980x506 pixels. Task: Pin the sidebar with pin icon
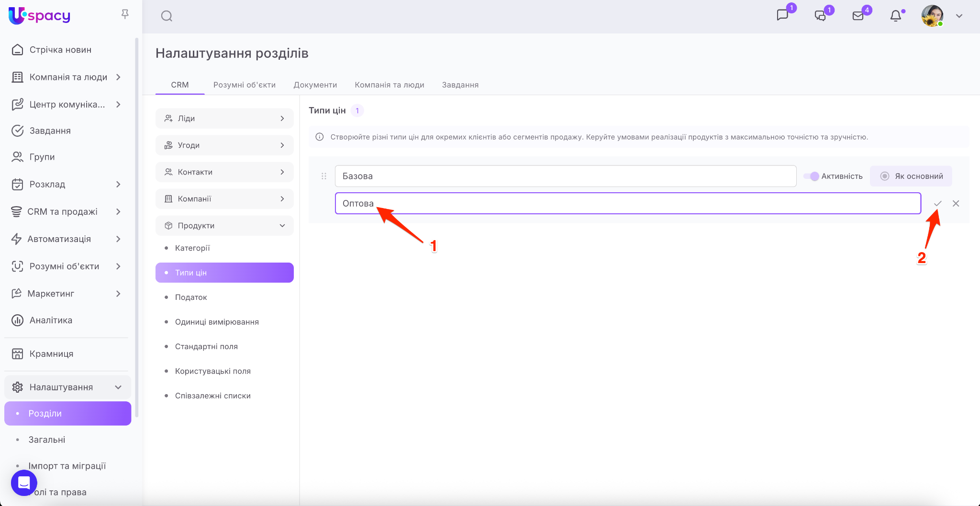coord(125,14)
